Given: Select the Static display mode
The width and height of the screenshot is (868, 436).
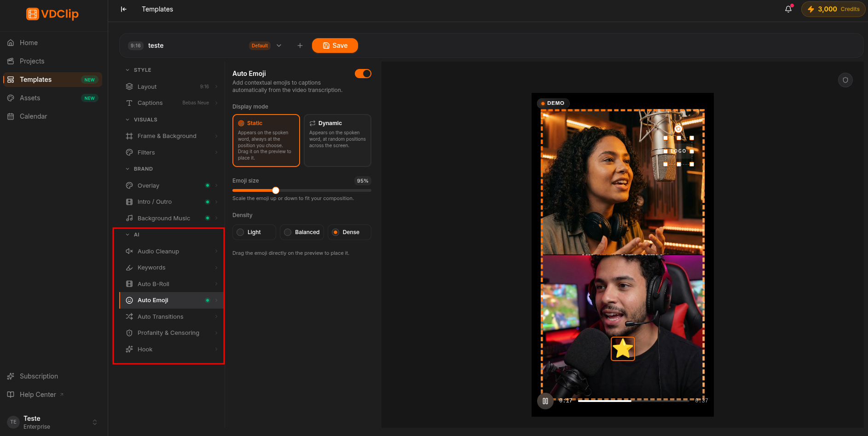Looking at the screenshot, I should [266, 140].
